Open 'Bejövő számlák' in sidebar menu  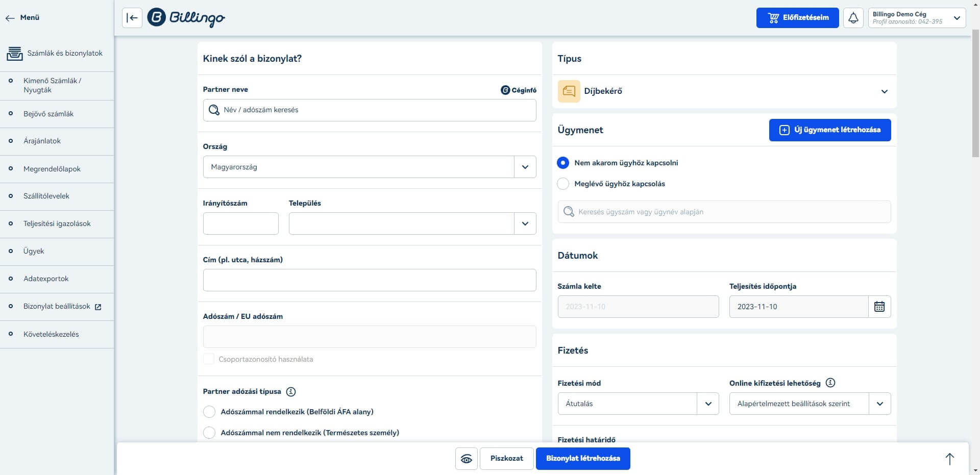48,114
